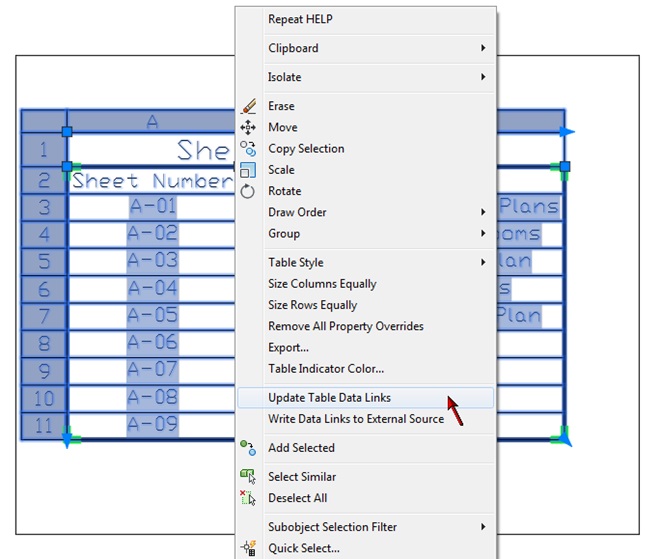Click the Quick Select icon
Screen dimensions: 662x559
point(248,548)
